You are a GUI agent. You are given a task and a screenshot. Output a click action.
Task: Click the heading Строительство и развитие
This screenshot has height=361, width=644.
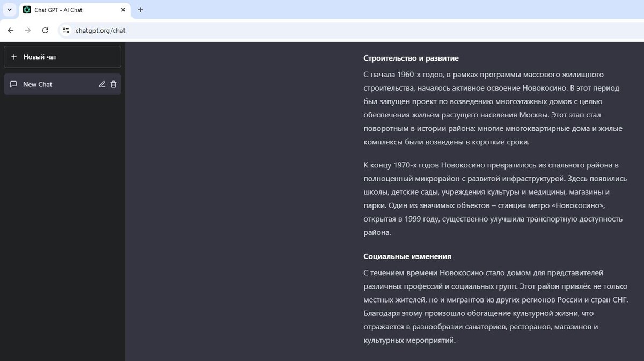(x=411, y=58)
